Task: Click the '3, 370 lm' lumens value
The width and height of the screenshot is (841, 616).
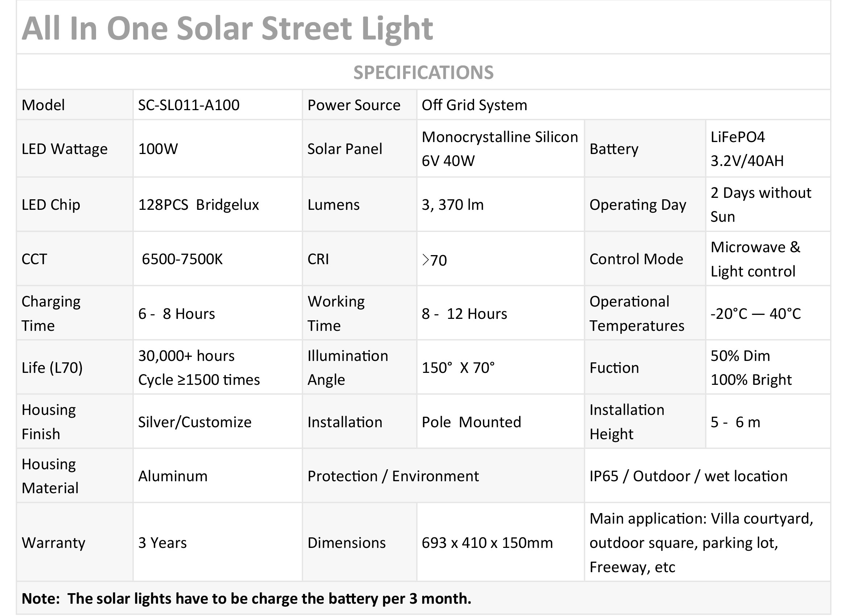Action: [x=452, y=205]
